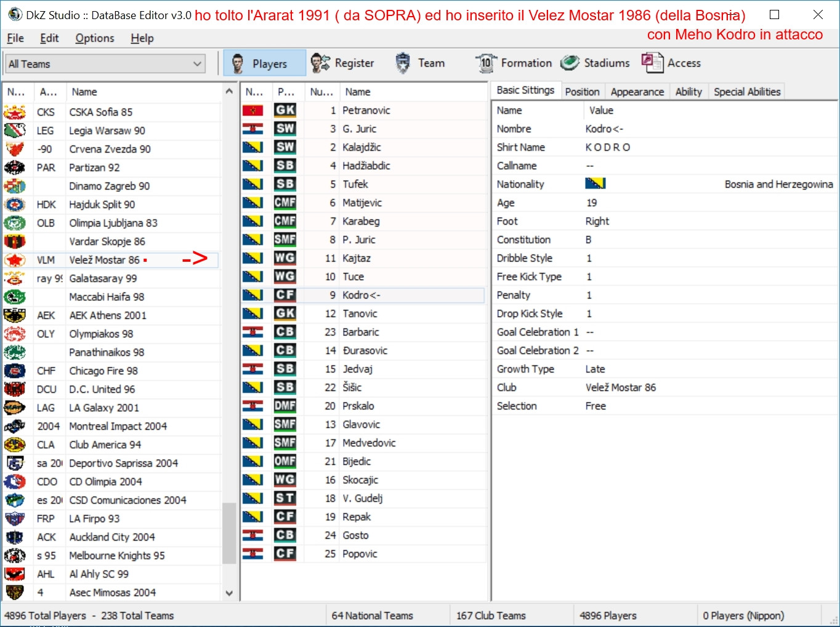Viewport: 840px width, 627px height.
Task: Click the Growth Type value Late
Action: pyautogui.click(x=595, y=369)
